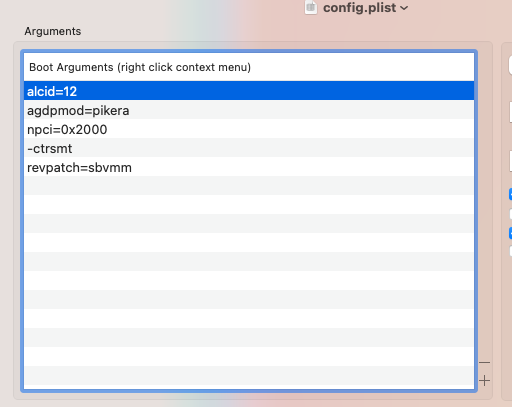Click the config.plist document icon
The image size is (512, 407).
coord(311,7)
